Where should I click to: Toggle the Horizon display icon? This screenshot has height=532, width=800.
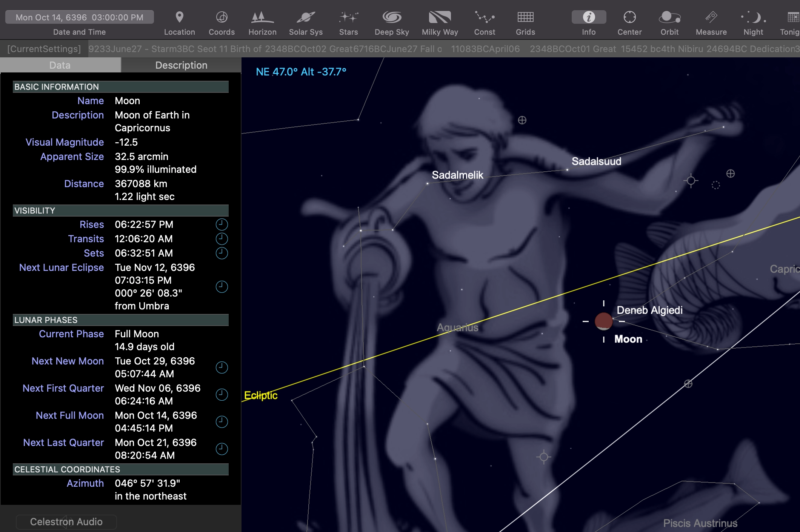pyautogui.click(x=262, y=17)
